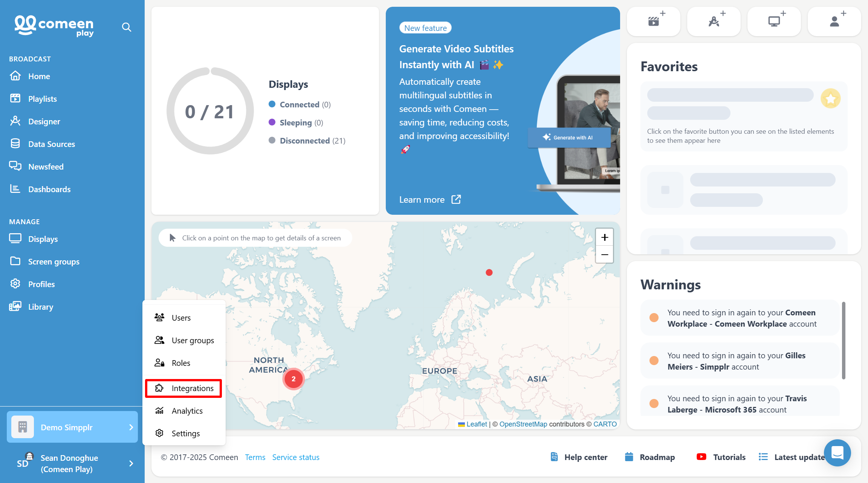868x483 pixels.
Task: Click the Learn more external link icon
Action: coord(456,199)
